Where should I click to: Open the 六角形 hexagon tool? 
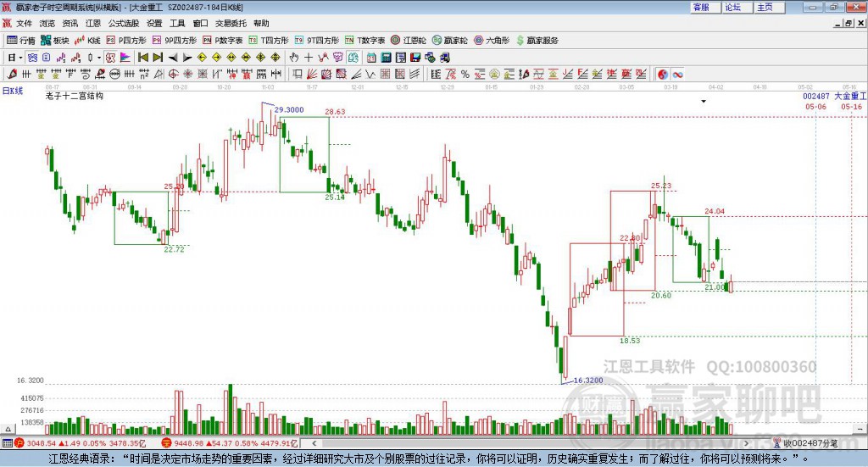point(491,40)
